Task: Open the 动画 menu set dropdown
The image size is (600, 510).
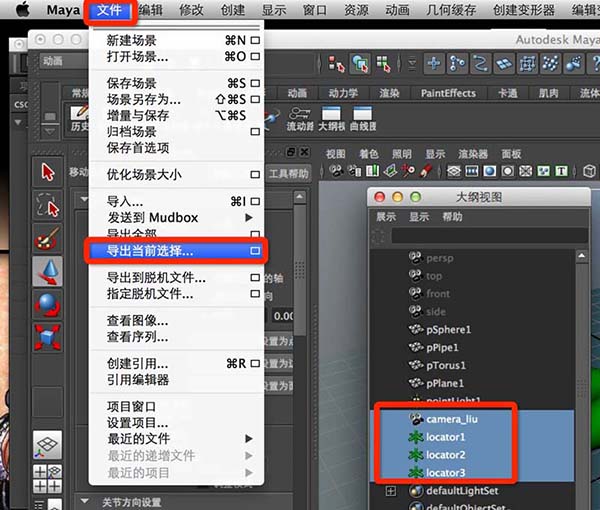Action: click(64, 61)
